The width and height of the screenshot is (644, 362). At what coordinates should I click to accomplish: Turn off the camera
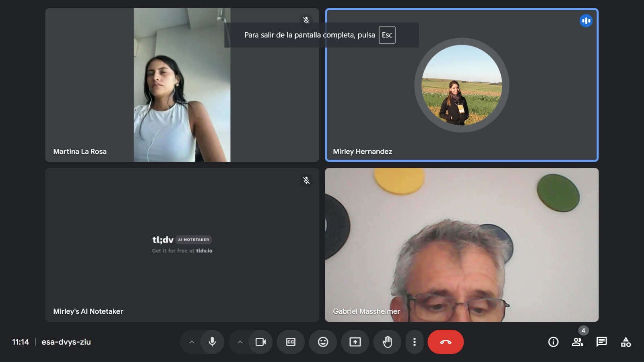(260, 342)
